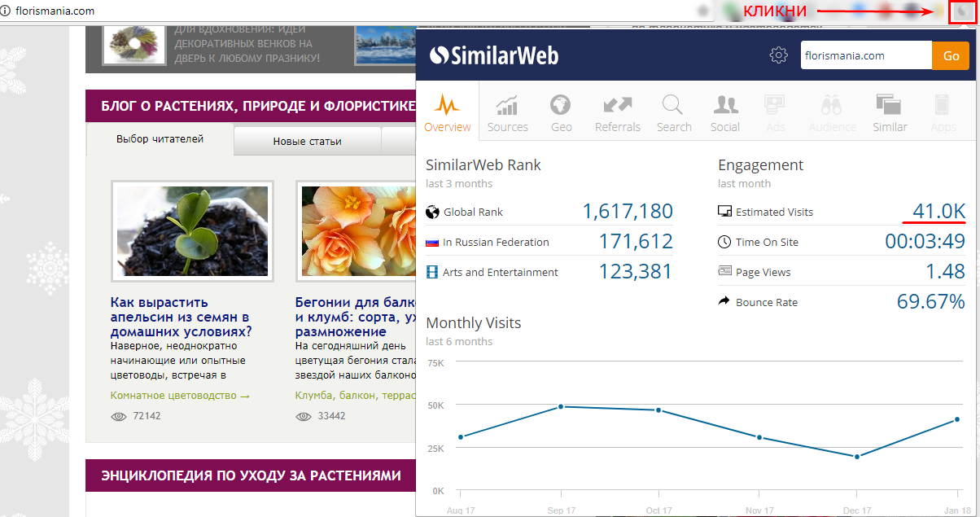Click the decorative wreath thumbnail
This screenshot has width=980, height=517.
tap(133, 45)
